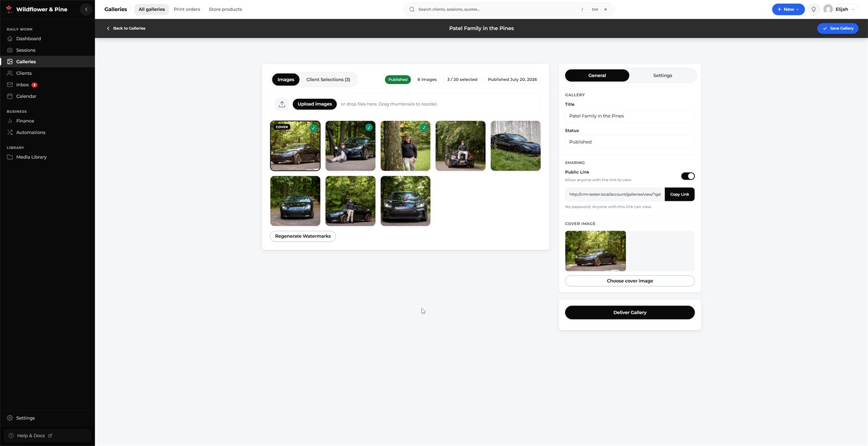Click the gallery Title input field

(630, 116)
